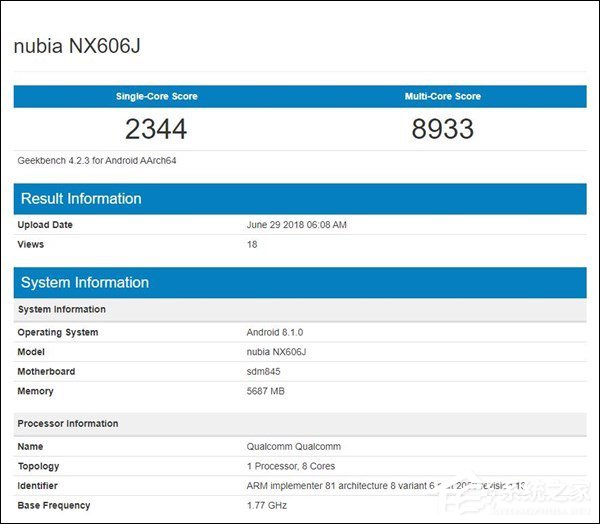Click the multi-core value 8933
The image size is (600, 524).
(x=443, y=129)
